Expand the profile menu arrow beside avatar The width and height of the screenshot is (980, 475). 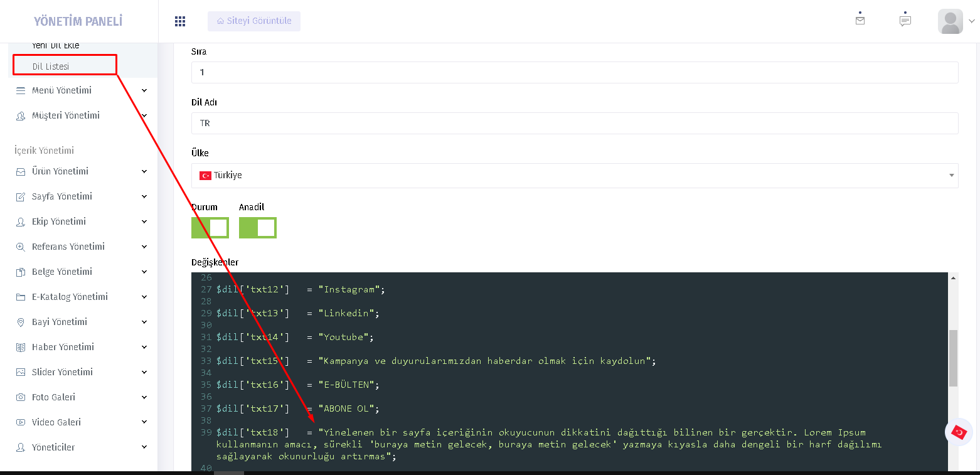coord(972,21)
